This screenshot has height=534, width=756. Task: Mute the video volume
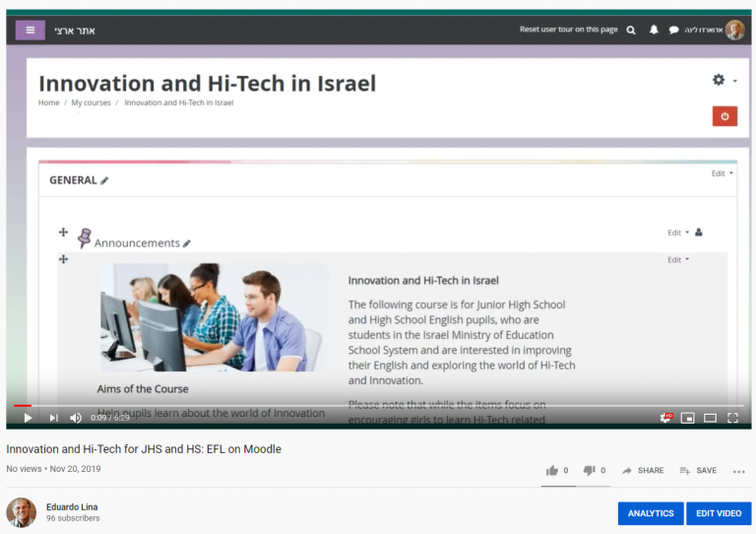(x=75, y=418)
